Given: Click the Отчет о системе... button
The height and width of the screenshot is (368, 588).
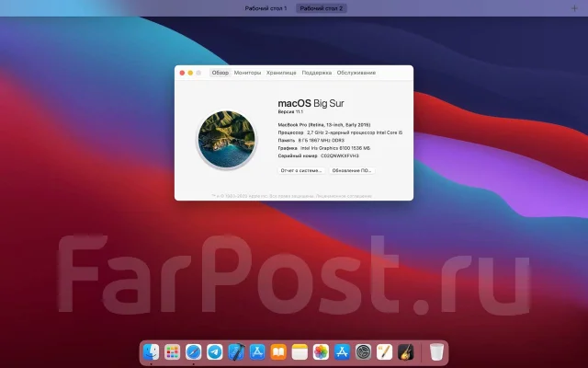Looking at the screenshot, I should click(x=301, y=170).
